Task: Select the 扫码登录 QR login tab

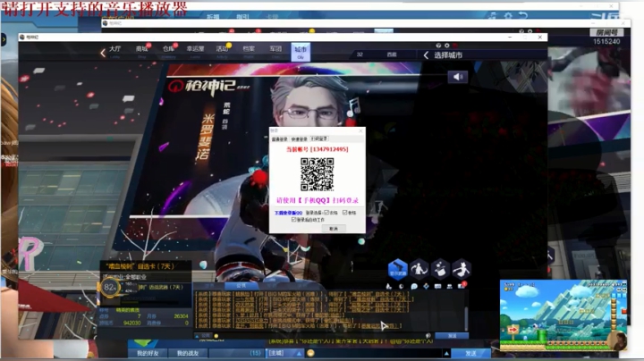Action: pos(319,139)
